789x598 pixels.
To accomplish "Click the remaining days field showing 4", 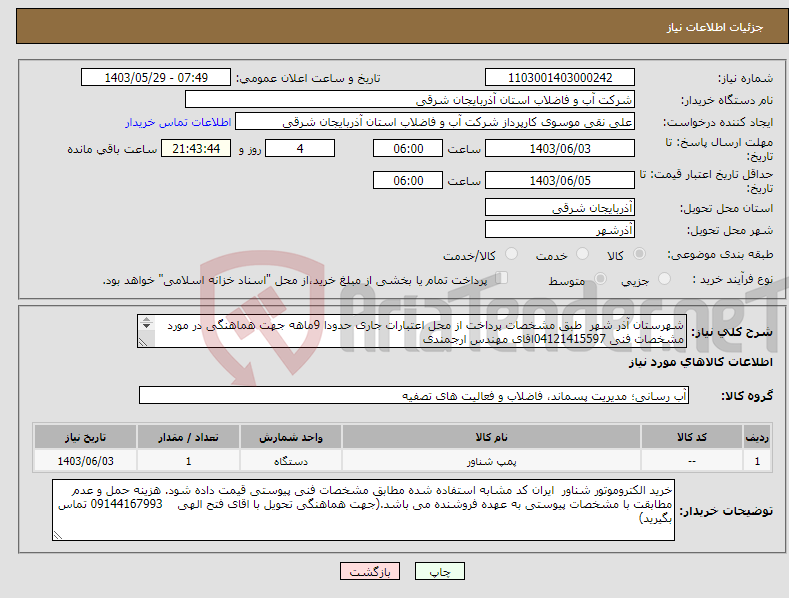I will [300, 148].
